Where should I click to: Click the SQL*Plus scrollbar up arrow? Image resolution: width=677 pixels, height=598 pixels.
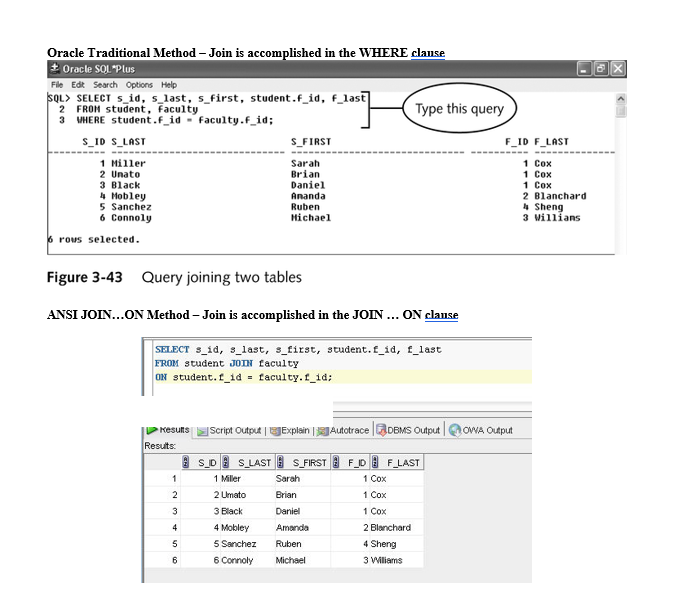(620, 98)
